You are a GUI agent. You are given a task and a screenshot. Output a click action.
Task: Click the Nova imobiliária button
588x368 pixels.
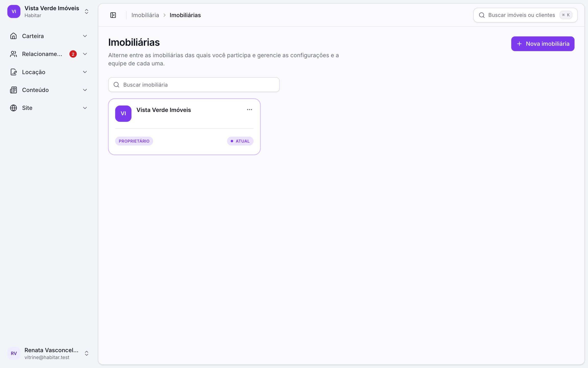pos(543,44)
